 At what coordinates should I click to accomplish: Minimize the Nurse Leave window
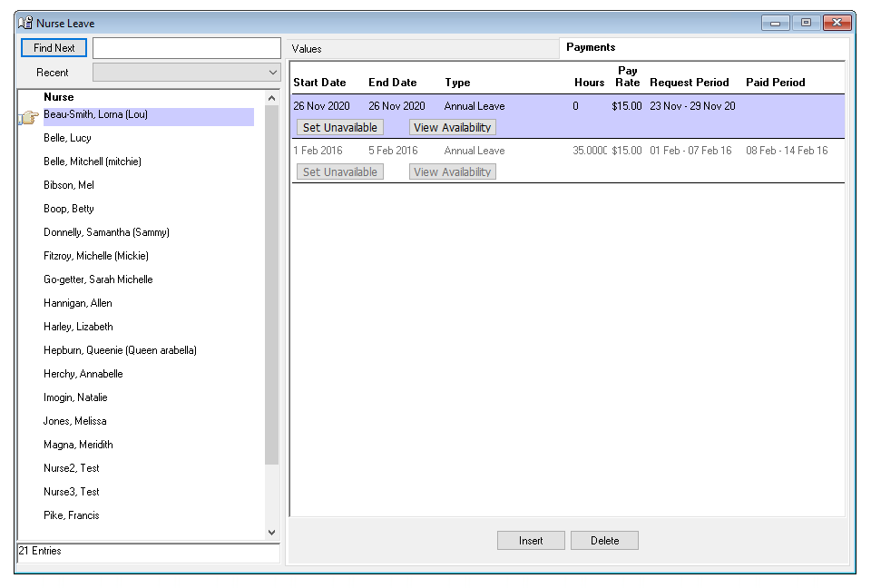click(x=776, y=23)
